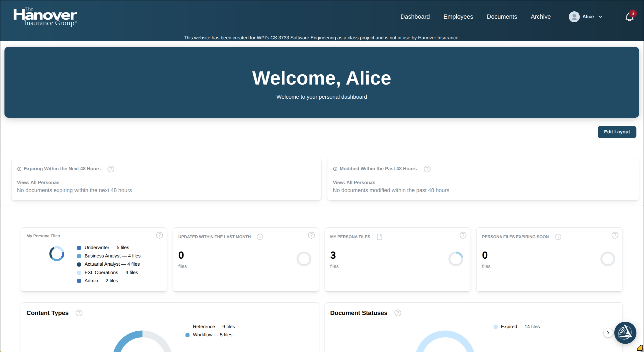Click the Business Analyst legend swatch
Image resolution: width=644 pixels, height=352 pixels.
point(79,256)
